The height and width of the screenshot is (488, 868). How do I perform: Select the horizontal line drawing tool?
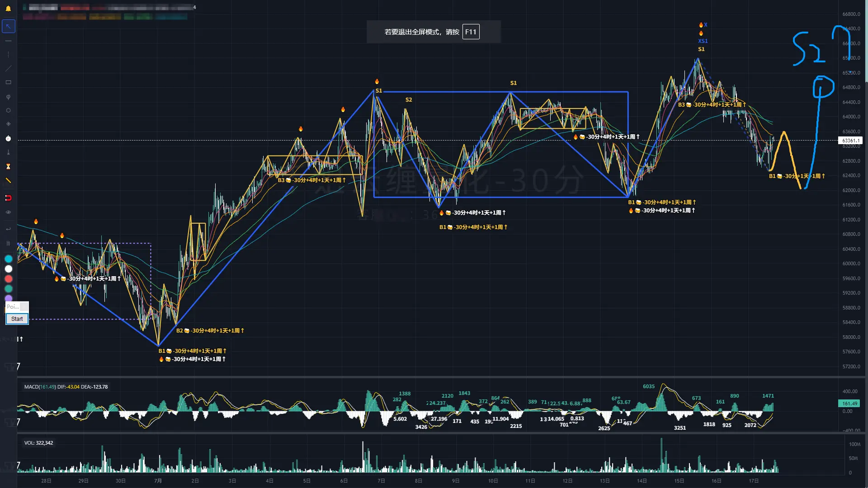click(8, 41)
